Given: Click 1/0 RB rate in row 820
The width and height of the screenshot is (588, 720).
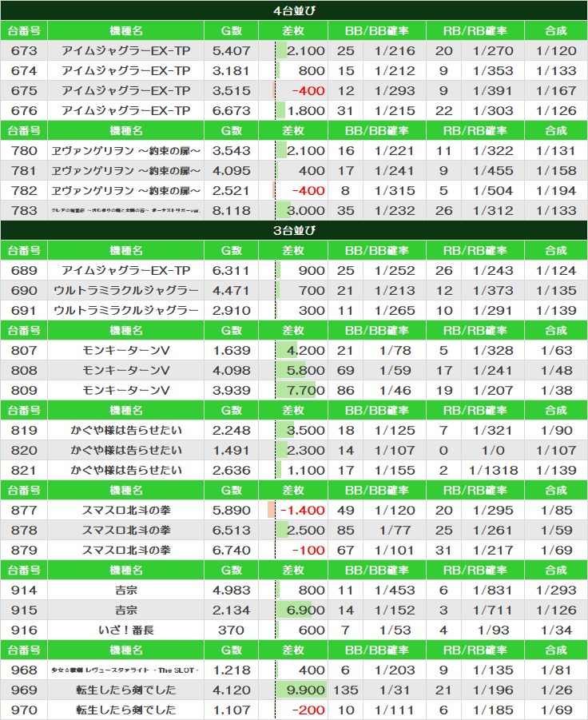Looking at the screenshot, I should (x=493, y=450).
